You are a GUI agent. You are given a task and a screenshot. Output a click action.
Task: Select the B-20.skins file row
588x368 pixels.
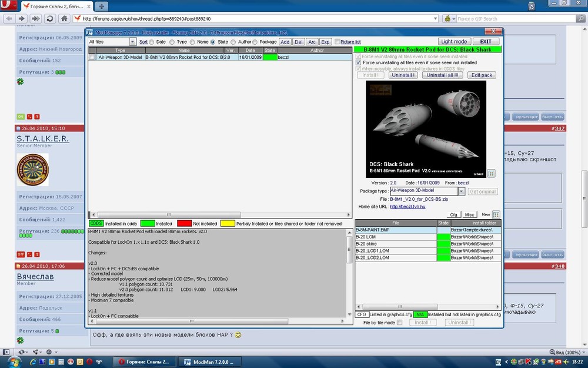click(428, 244)
